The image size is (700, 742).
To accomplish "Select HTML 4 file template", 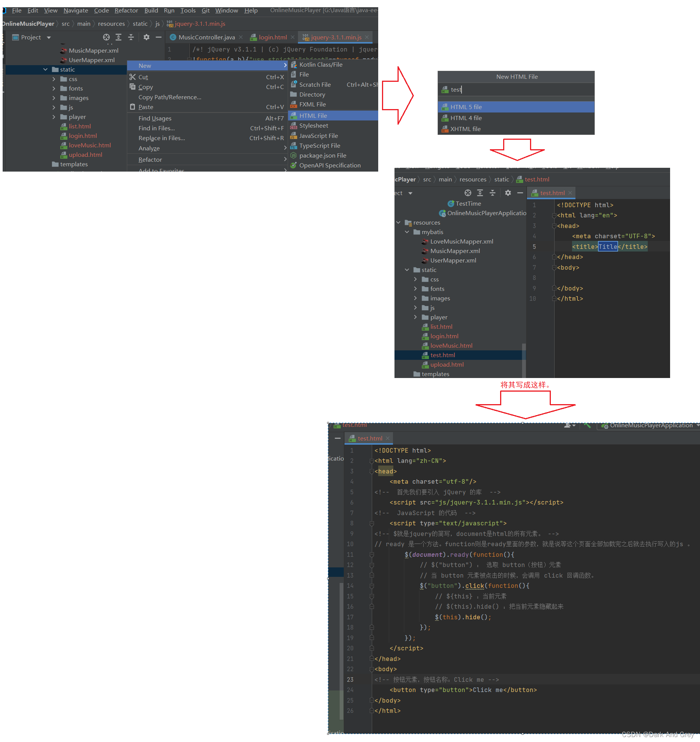I will (x=516, y=118).
